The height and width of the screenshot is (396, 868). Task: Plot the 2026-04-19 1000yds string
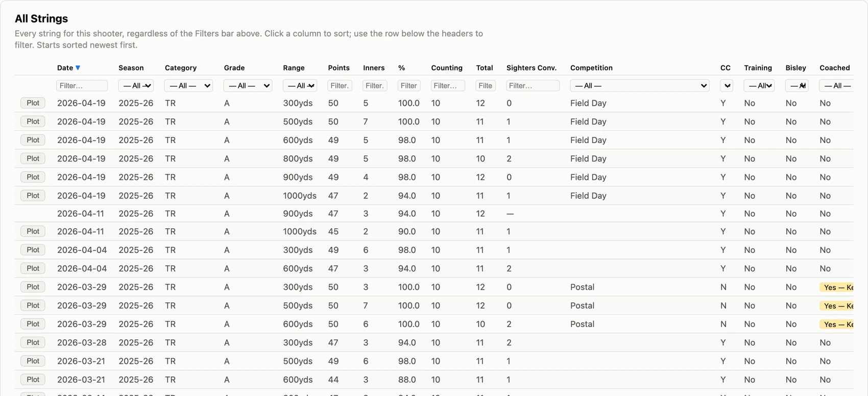(33, 196)
